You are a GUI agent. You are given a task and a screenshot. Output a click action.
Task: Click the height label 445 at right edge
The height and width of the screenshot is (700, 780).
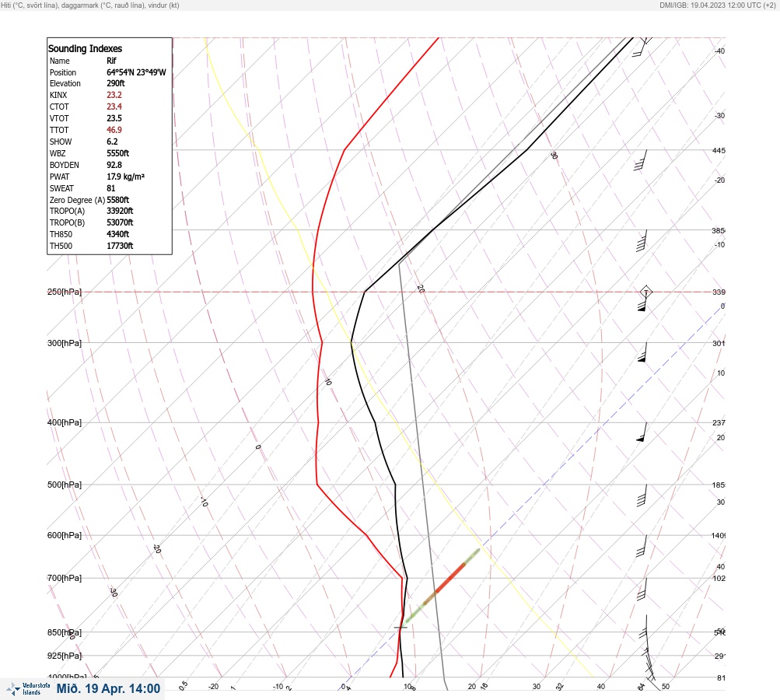pyautogui.click(x=719, y=150)
